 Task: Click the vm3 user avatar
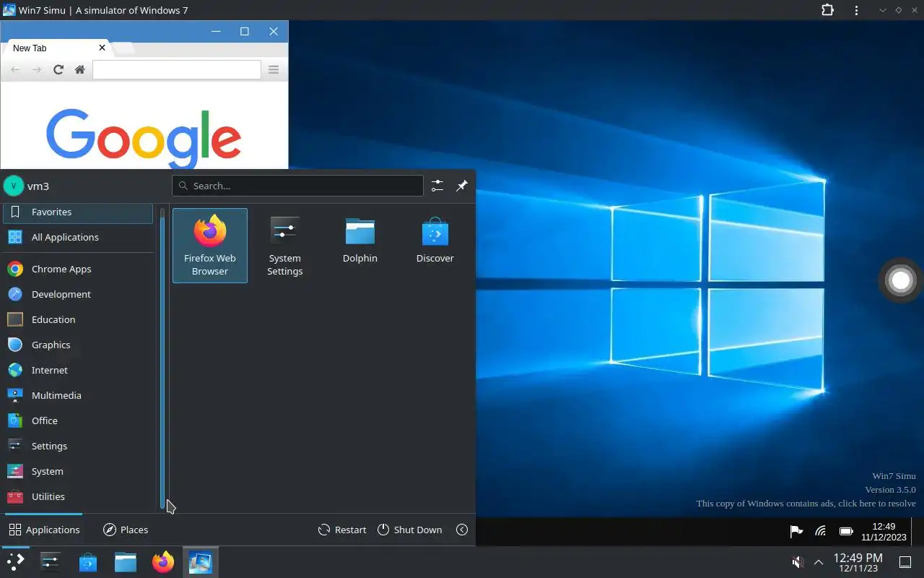coord(14,186)
